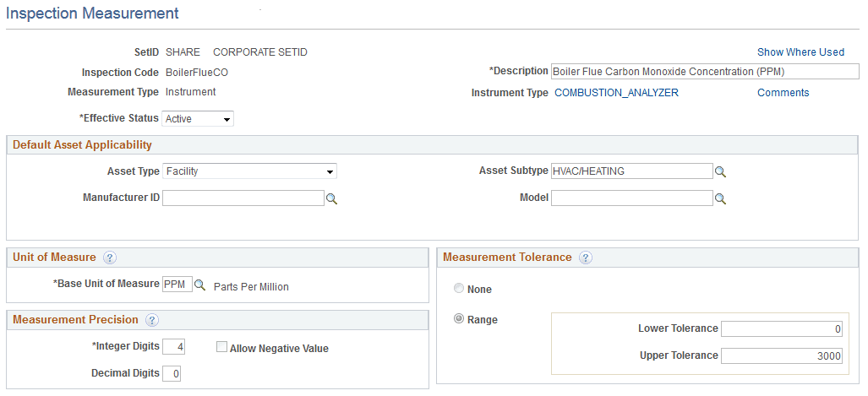Viewport: 868px width, 396px height.
Task: Expand the Asset Type dropdown
Action: coord(249,171)
